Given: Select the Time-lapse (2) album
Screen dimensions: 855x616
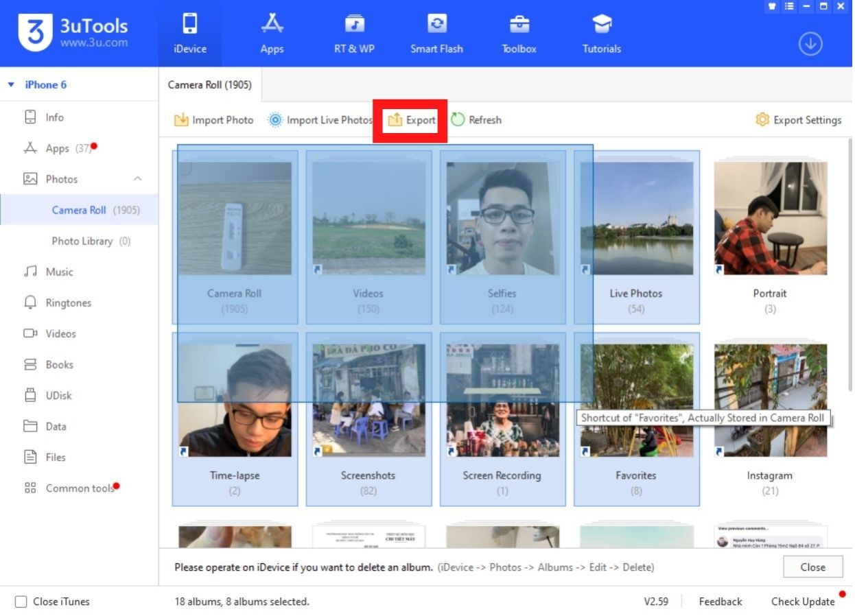Looking at the screenshot, I should tap(235, 419).
